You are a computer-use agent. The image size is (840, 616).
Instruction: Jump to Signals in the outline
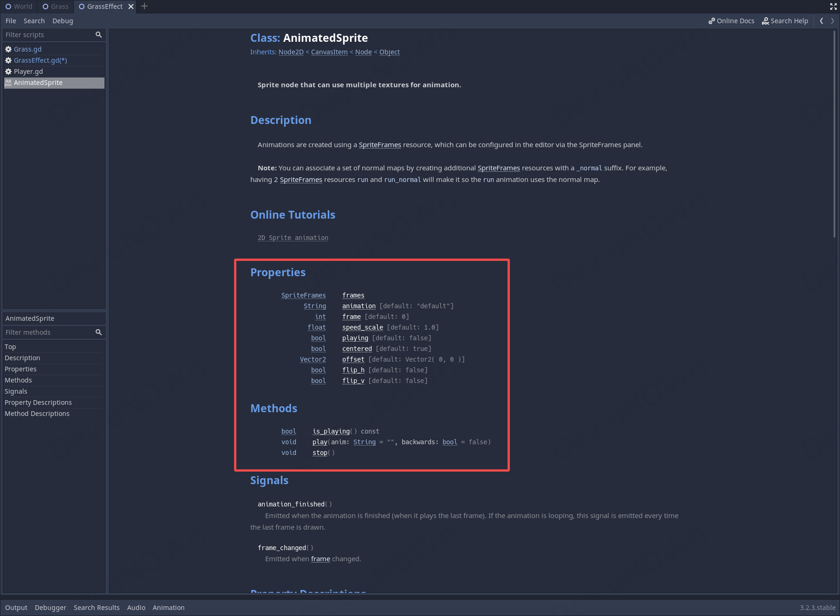coord(54,391)
